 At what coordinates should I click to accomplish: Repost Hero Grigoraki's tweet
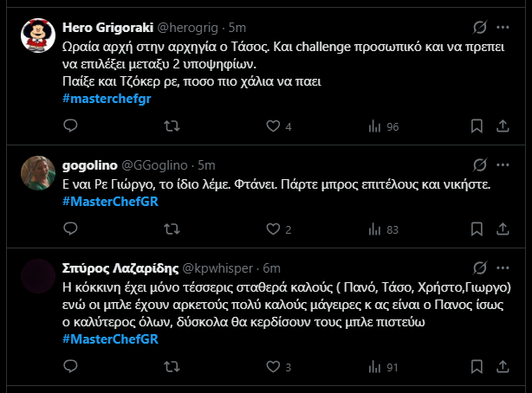[172, 126]
